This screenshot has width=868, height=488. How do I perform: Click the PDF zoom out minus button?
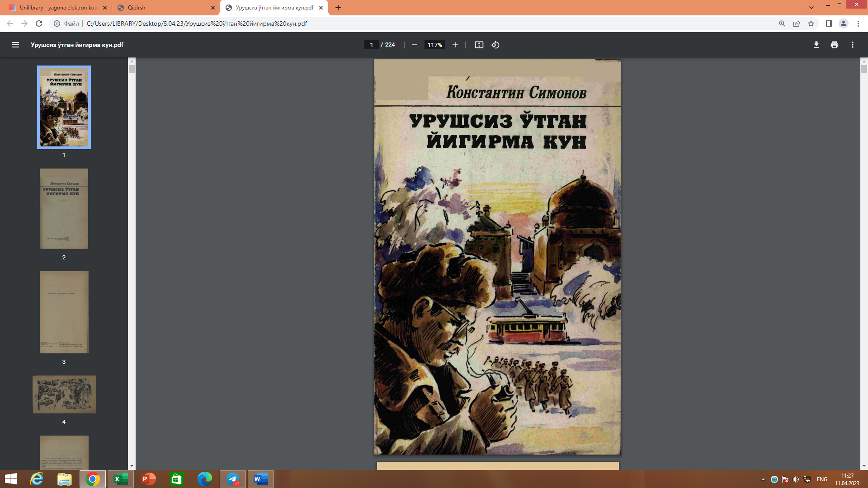[x=414, y=45]
